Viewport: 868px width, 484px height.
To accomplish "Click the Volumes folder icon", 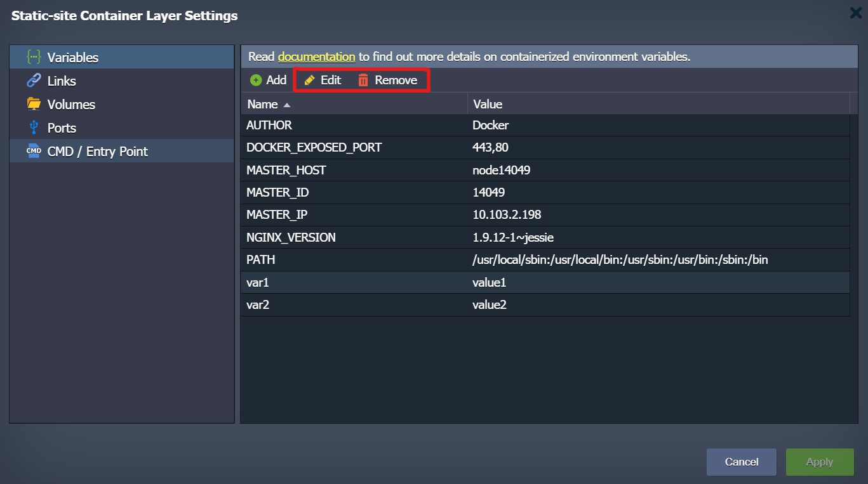I will pyautogui.click(x=33, y=104).
